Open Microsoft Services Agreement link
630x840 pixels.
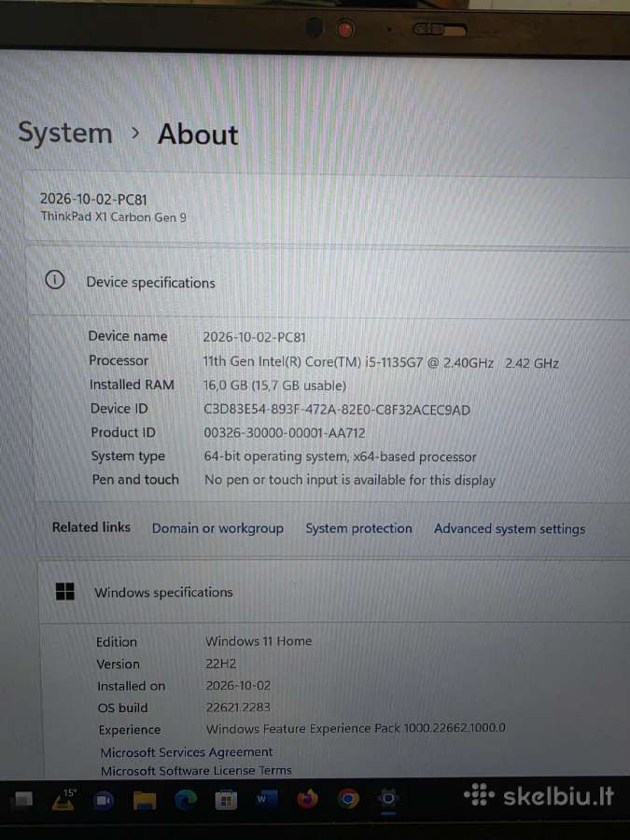(187, 752)
